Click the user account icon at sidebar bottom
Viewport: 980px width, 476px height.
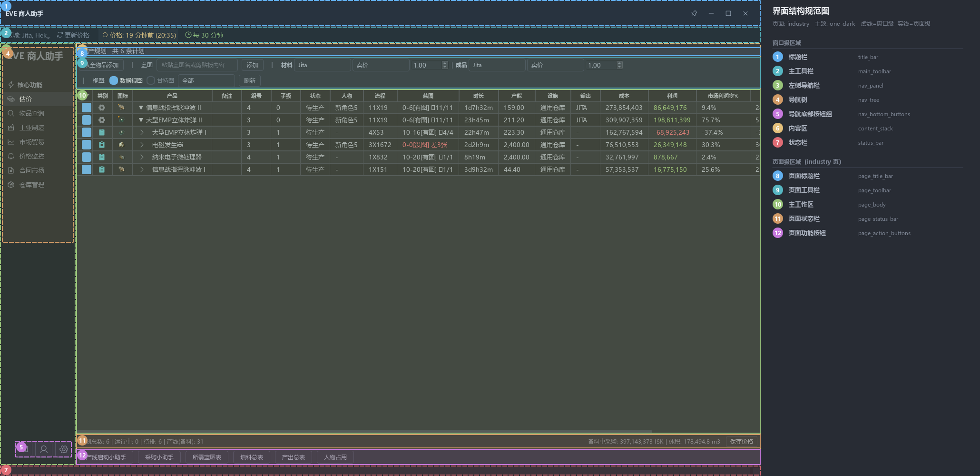point(44,449)
